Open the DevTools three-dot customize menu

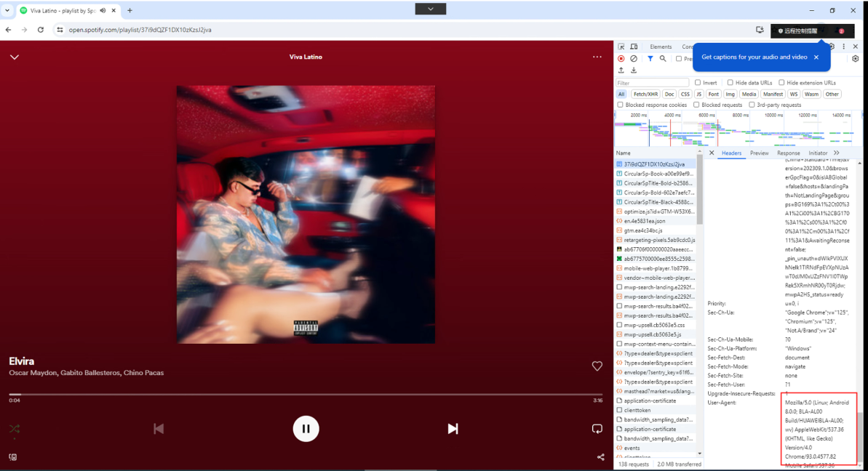pos(844,47)
